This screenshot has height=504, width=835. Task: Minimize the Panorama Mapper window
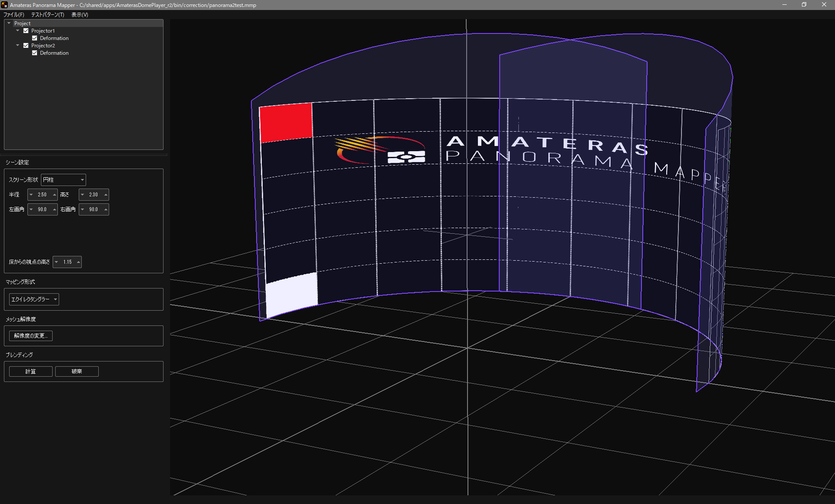pos(785,5)
